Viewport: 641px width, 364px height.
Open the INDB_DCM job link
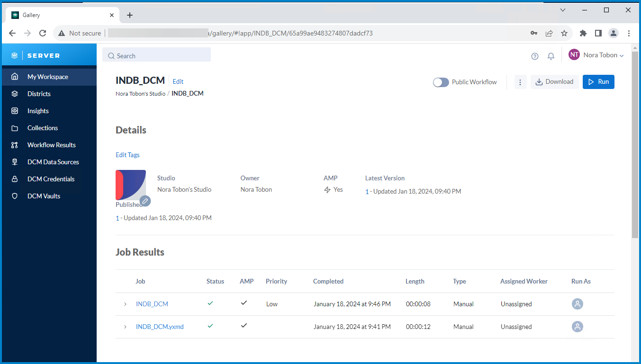[x=152, y=304]
